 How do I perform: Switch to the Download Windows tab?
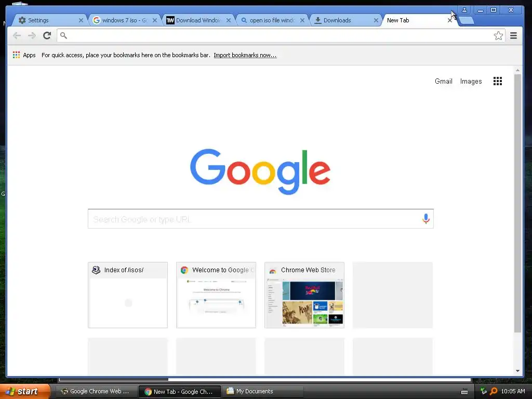(198, 20)
